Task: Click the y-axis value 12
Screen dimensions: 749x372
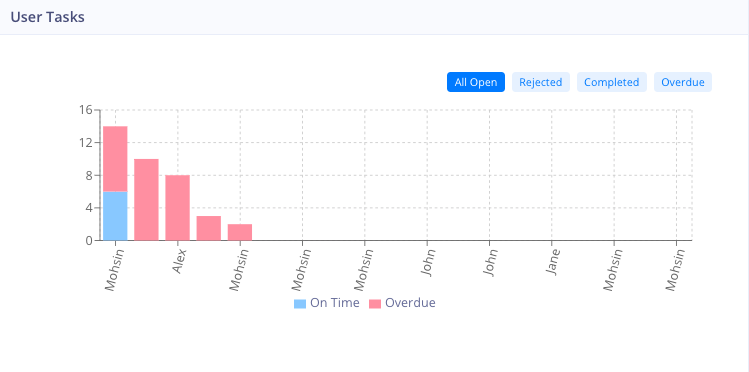Action: click(86, 142)
